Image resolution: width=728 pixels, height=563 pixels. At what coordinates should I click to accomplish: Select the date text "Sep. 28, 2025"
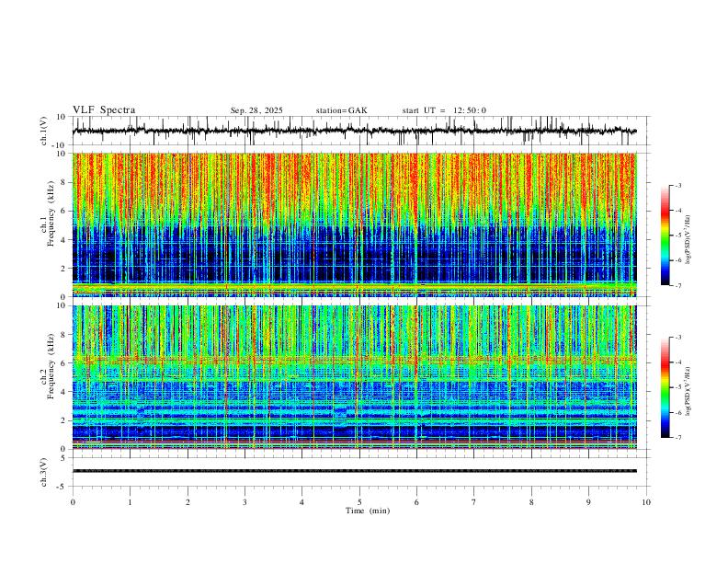pos(256,110)
